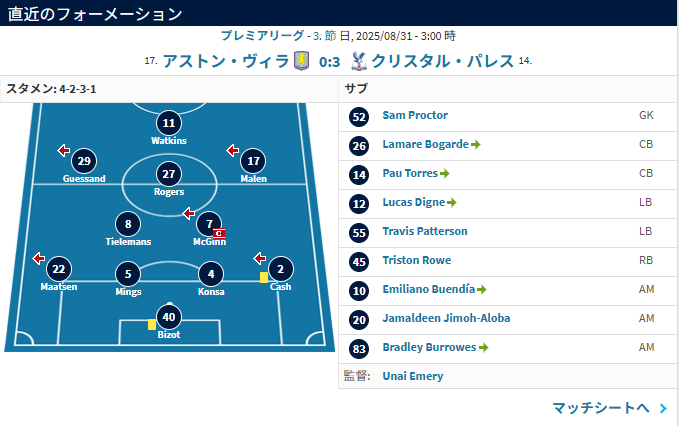Click the Crystal Palace club crest

coord(359,61)
